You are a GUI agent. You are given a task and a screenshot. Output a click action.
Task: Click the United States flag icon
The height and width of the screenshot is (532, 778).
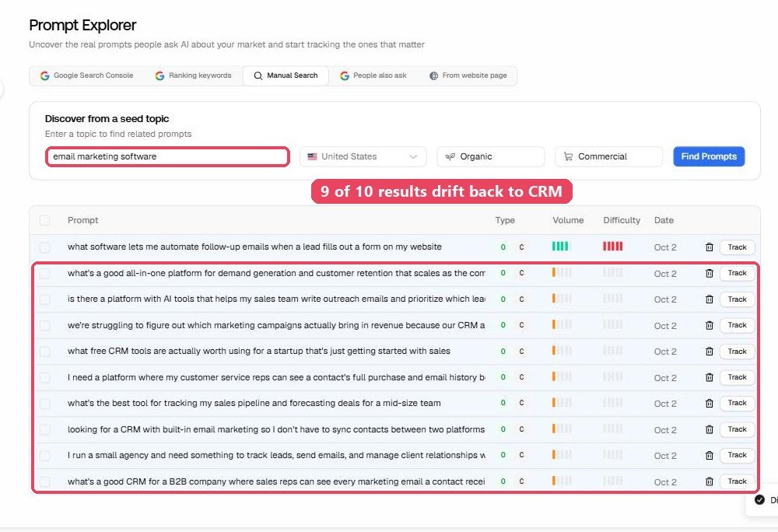312,156
